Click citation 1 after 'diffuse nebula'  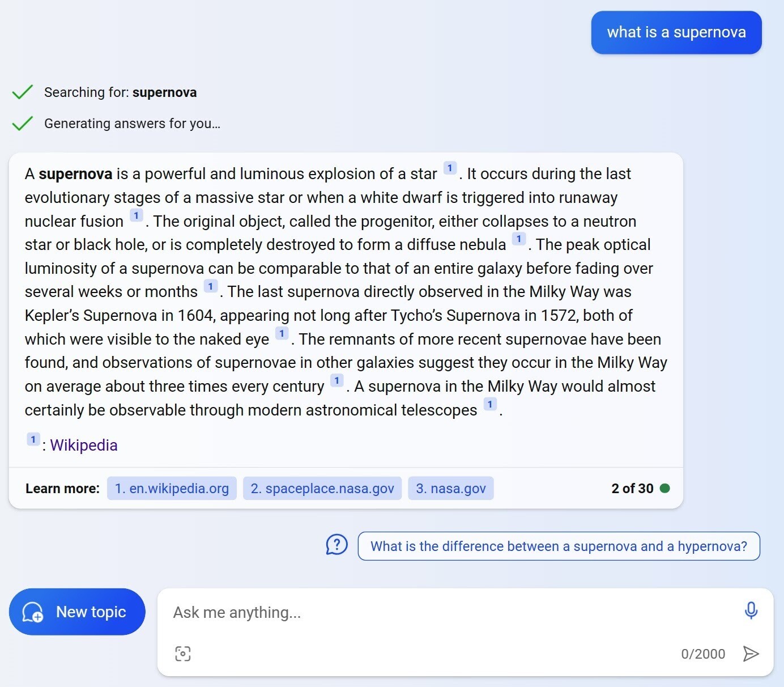pos(519,239)
